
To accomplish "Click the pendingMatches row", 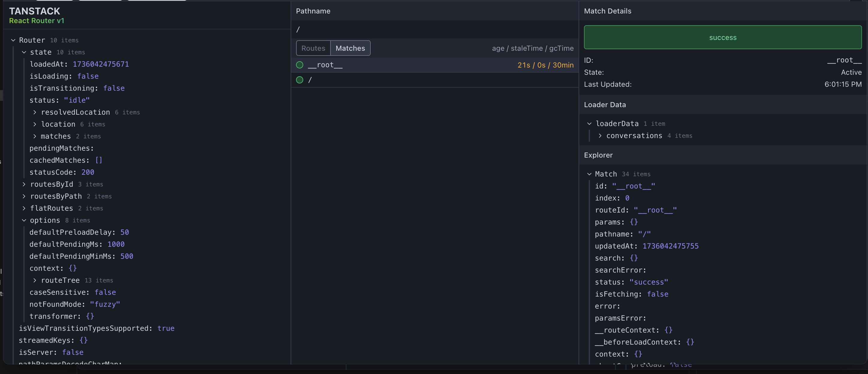I will coord(62,148).
